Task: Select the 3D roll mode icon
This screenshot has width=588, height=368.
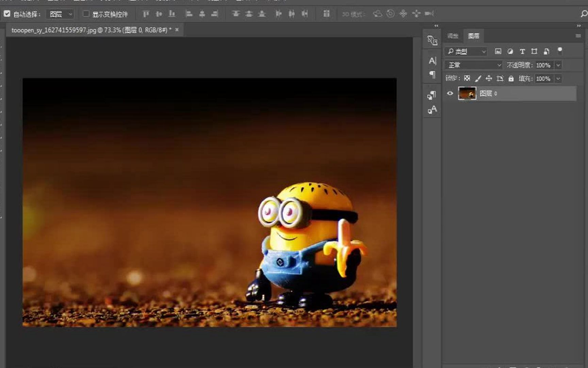Action: [x=391, y=14]
